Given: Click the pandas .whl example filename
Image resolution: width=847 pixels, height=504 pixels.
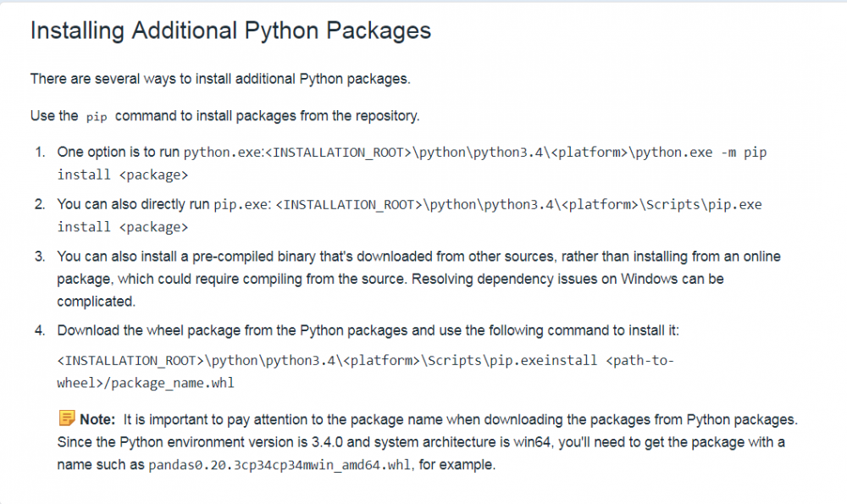Looking at the screenshot, I should [x=280, y=465].
